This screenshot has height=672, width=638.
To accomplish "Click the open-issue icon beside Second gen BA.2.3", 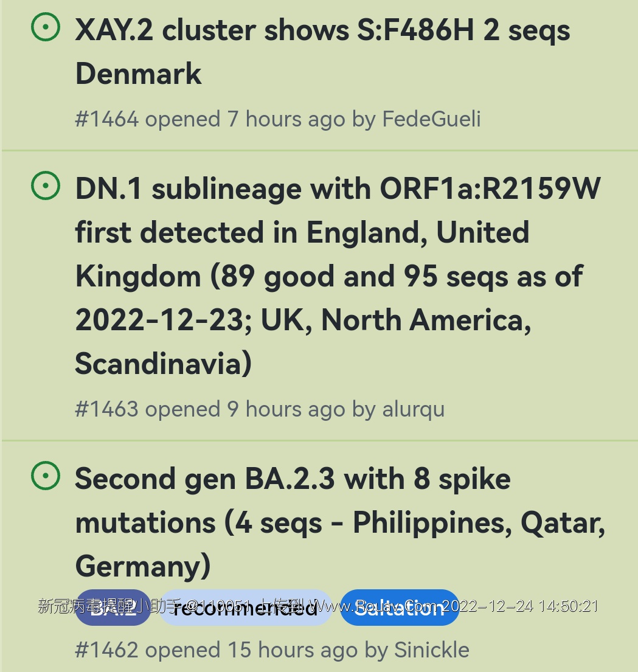I will pos(46,476).
